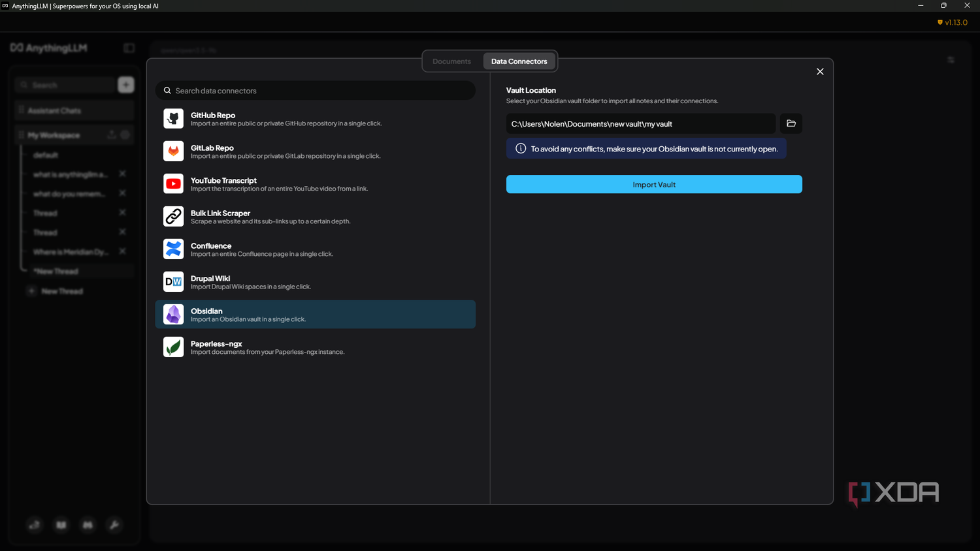Open the Drupal Wiki connector row
This screenshot has height=551, width=980.
point(316,282)
